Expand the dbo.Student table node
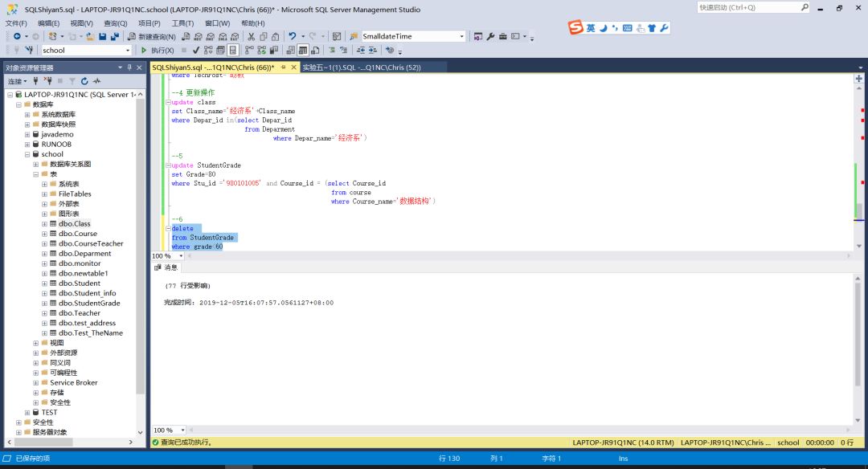The height and width of the screenshot is (469, 868). (44, 283)
